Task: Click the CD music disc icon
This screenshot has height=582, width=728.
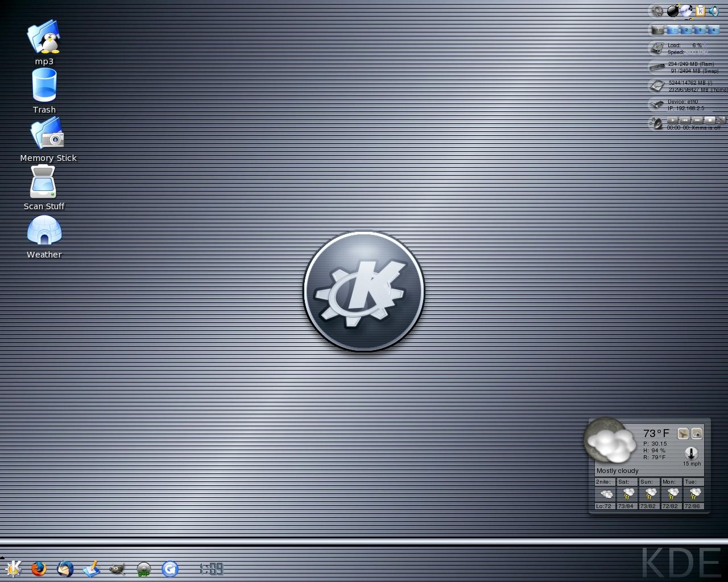Action: pos(686,10)
